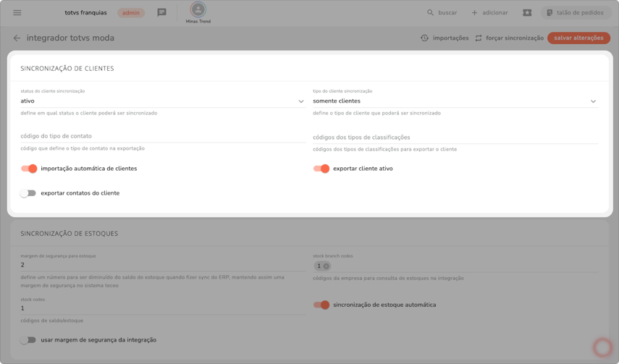
Task: Focus the código do tipo de contato field
Action: point(162,136)
